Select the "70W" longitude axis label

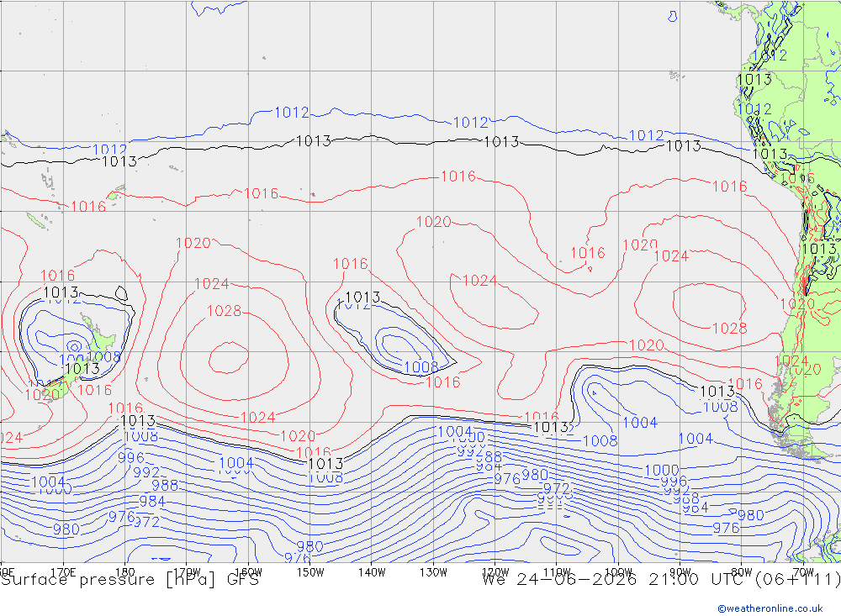click(803, 572)
